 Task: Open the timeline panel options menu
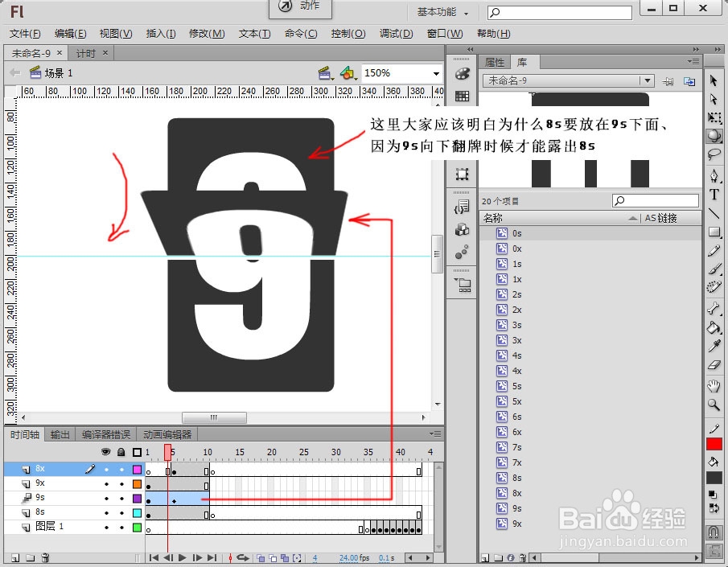(x=435, y=433)
